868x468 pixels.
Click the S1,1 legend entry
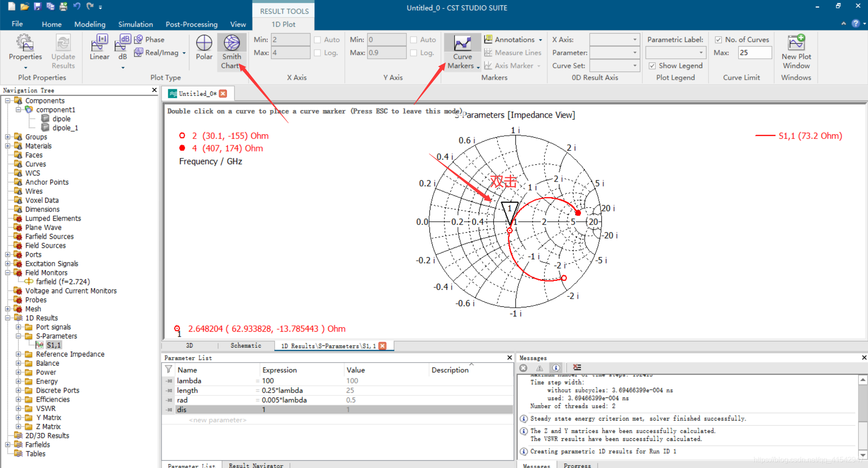(x=799, y=136)
